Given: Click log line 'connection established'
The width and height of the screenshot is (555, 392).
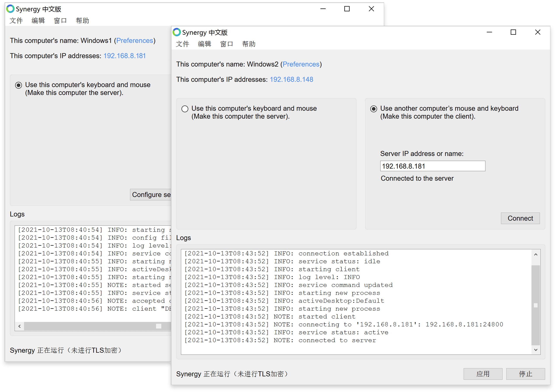Looking at the screenshot, I should [x=286, y=253].
